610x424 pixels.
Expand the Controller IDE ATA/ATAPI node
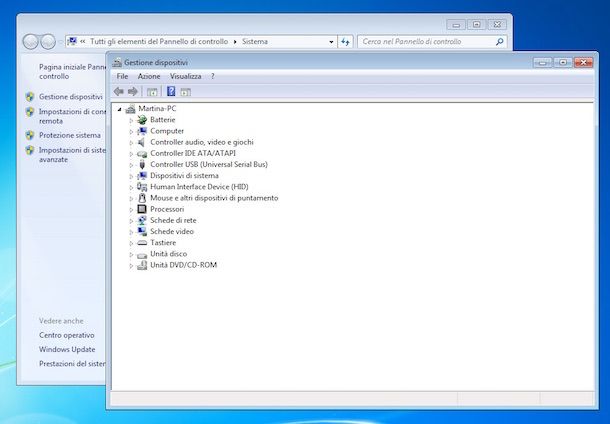[x=131, y=154]
